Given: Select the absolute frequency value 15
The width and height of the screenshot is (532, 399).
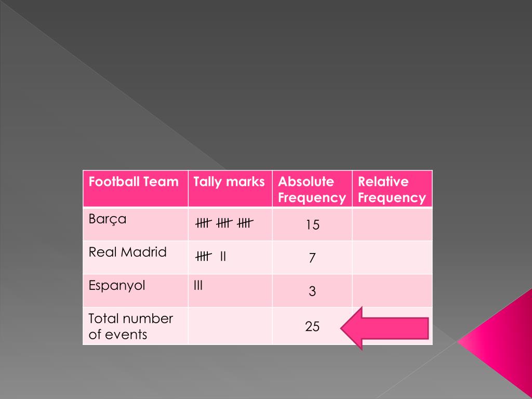Looking at the screenshot, I should (312, 224).
